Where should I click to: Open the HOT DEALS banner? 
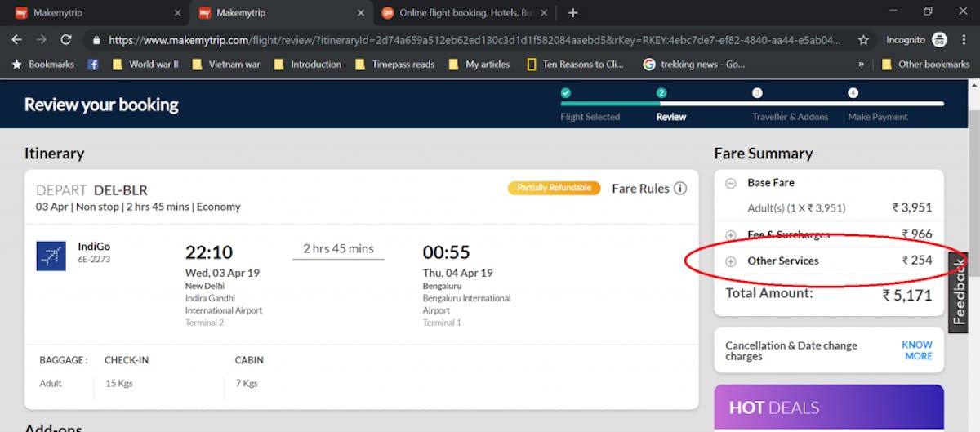[829, 408]
